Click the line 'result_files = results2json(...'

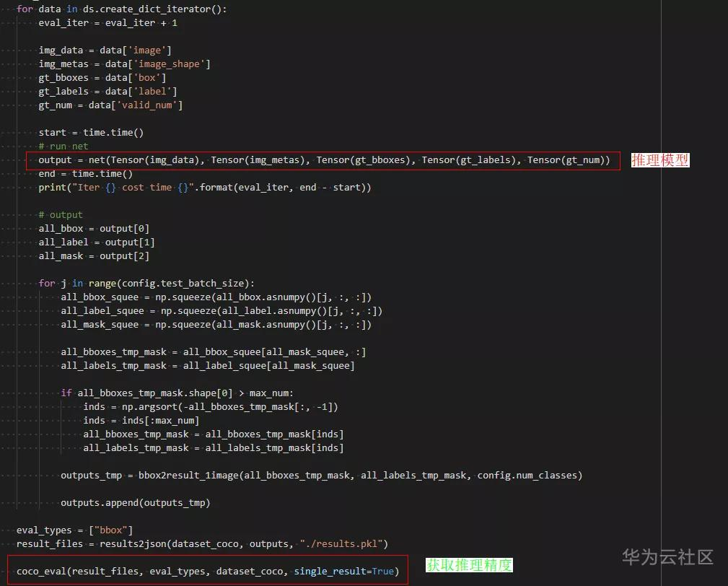[202, 543]
